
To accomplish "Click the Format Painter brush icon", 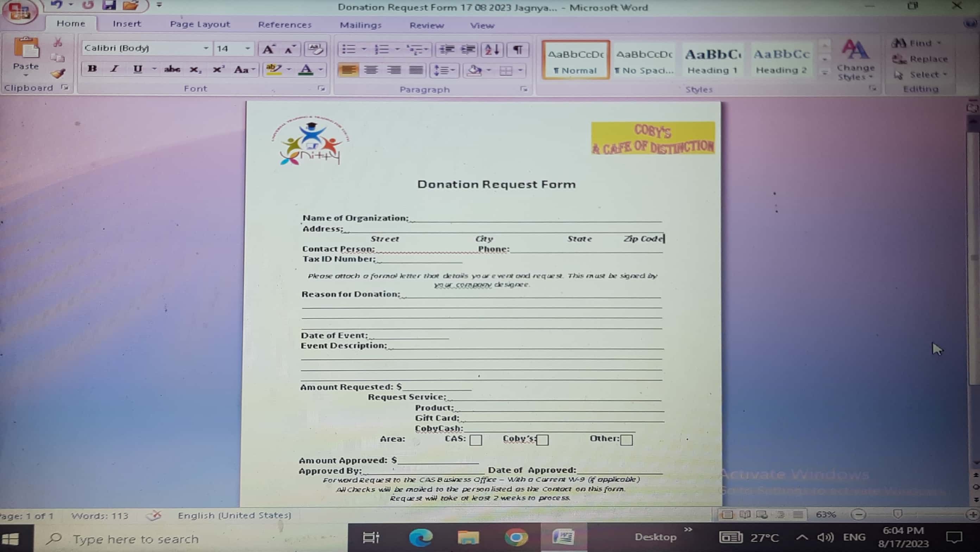I will (x=58, y=74).
